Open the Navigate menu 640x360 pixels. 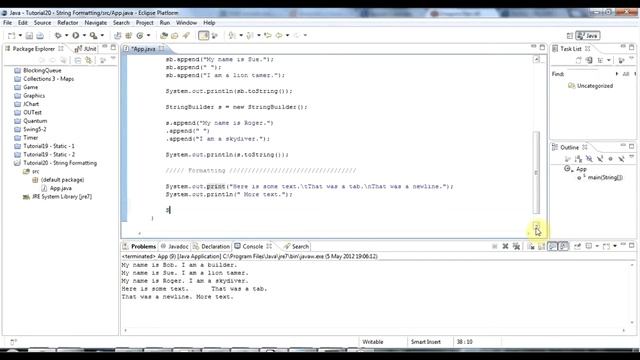96,23
